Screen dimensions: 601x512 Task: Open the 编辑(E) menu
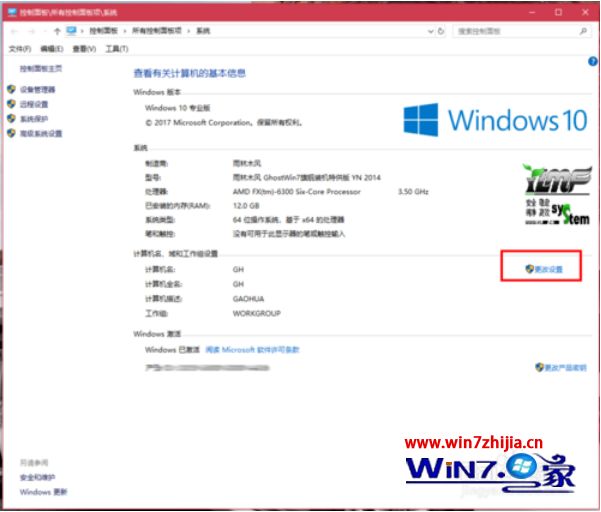click(x=52, y=49)
